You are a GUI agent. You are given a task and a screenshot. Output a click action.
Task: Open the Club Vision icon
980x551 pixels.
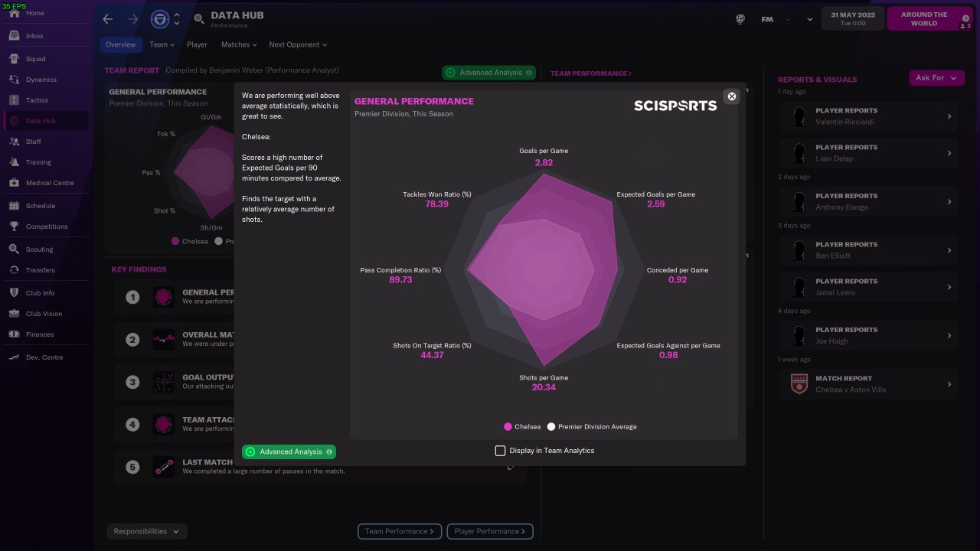[x=14, y=314]
